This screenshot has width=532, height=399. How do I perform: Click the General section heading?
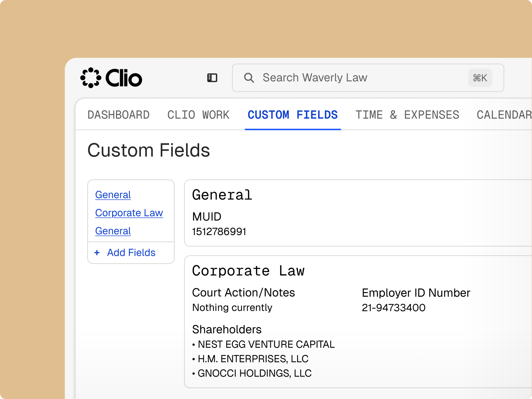click(x=222, y=195)
